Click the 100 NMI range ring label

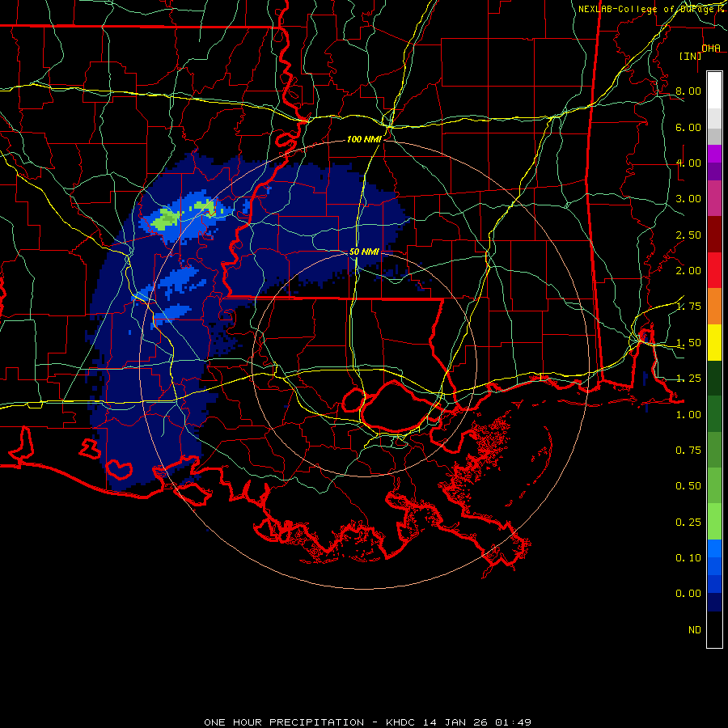pos(364,139)
